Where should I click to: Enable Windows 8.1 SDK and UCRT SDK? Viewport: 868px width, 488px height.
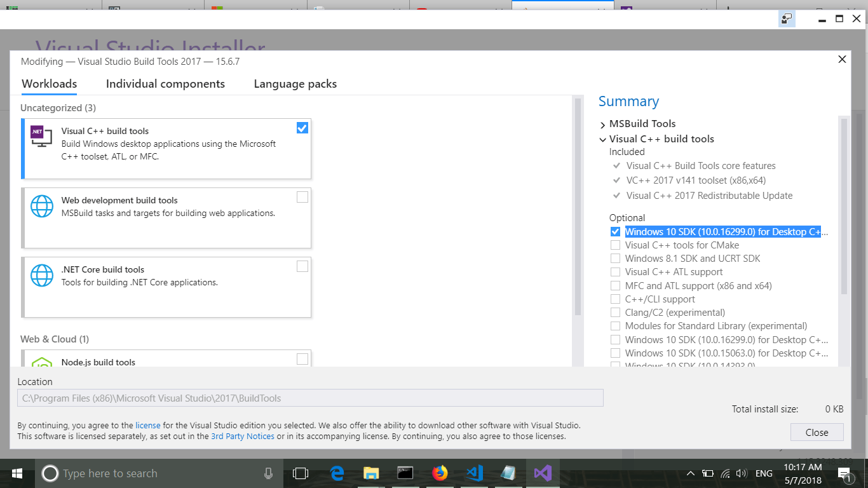615,259
